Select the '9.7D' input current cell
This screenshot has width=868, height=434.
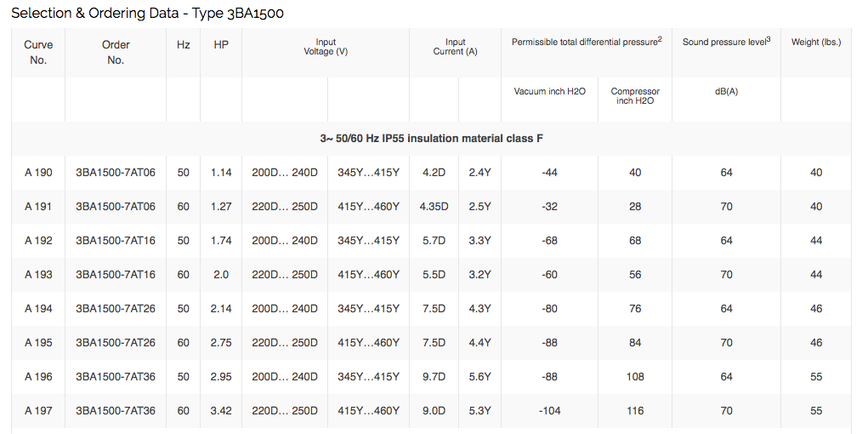(434, 377)
